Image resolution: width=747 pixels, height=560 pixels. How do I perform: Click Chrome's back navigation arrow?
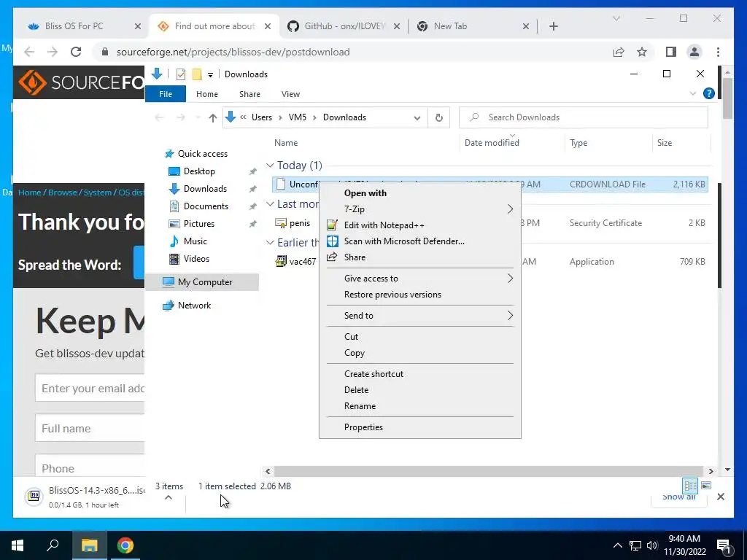29,52
